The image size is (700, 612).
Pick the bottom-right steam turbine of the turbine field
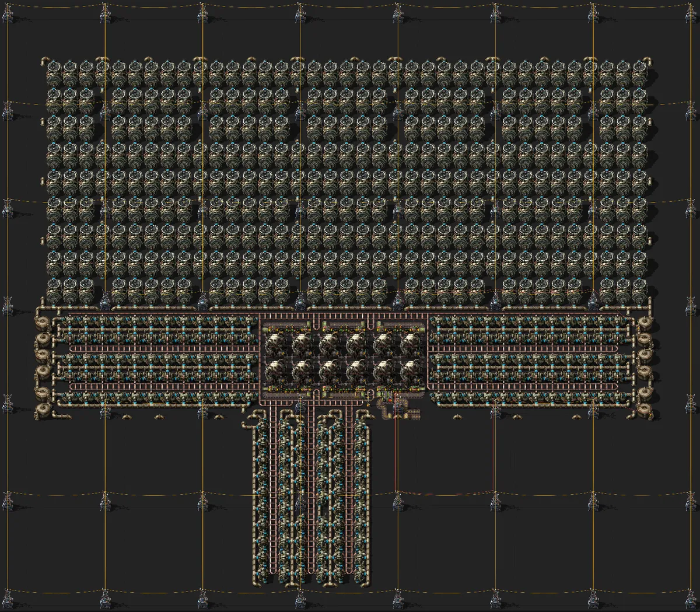coord(640,292)
